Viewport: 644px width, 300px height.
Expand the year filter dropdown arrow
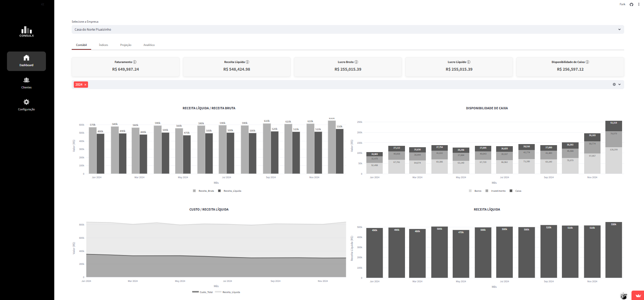point(619,85)
